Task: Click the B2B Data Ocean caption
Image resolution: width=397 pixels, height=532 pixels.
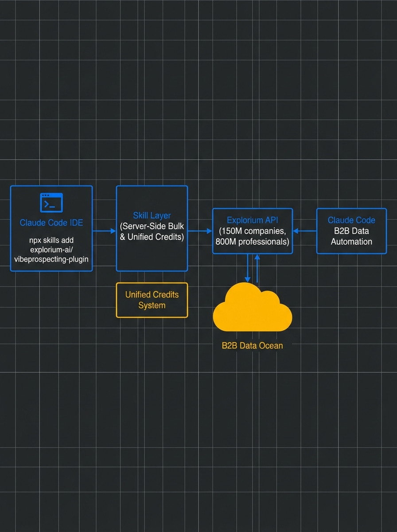Action: tap(252, 346)
